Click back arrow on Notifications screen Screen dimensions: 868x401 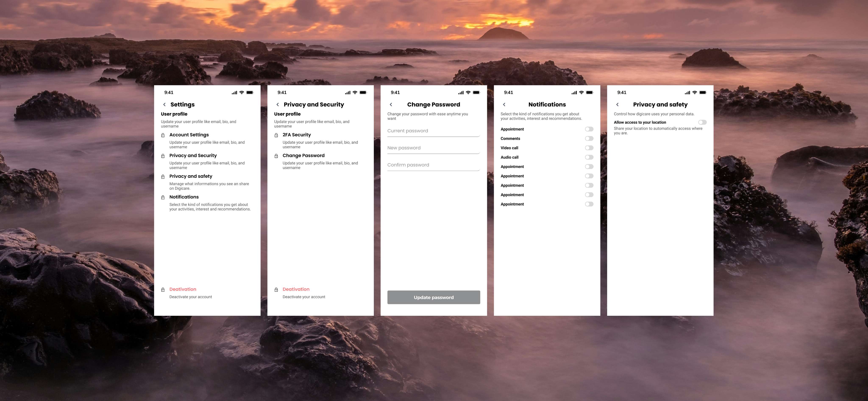(504, 105)
